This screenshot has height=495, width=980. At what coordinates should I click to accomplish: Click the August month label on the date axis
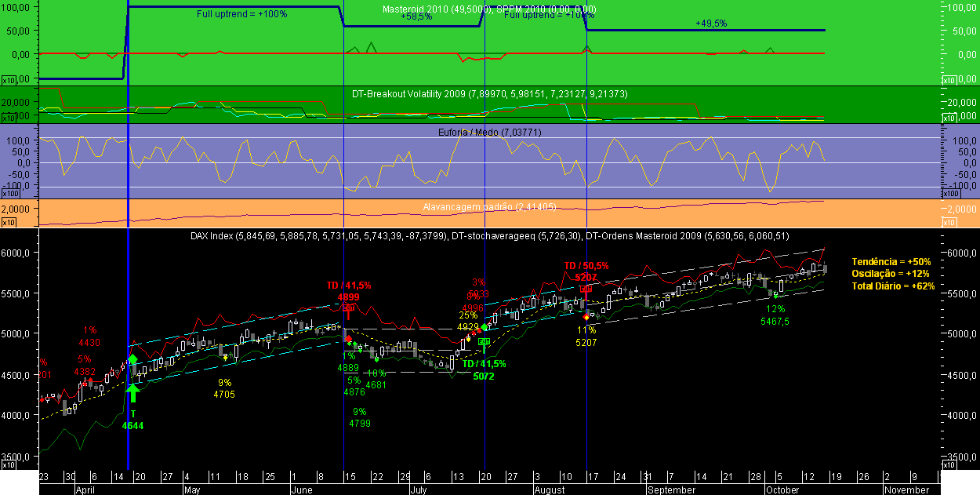click(549, 490)
